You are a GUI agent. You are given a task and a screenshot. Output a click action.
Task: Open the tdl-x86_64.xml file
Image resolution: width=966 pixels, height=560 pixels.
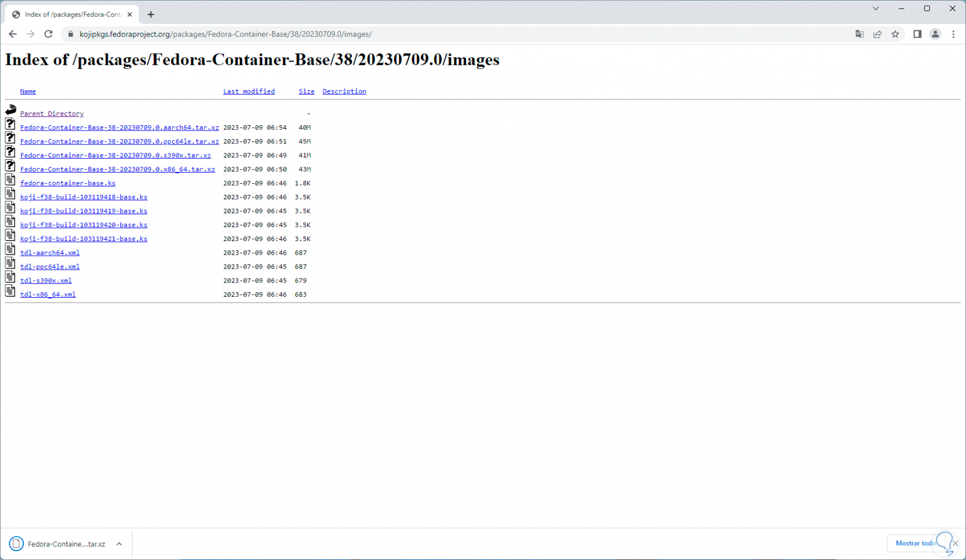pos(48,295)
